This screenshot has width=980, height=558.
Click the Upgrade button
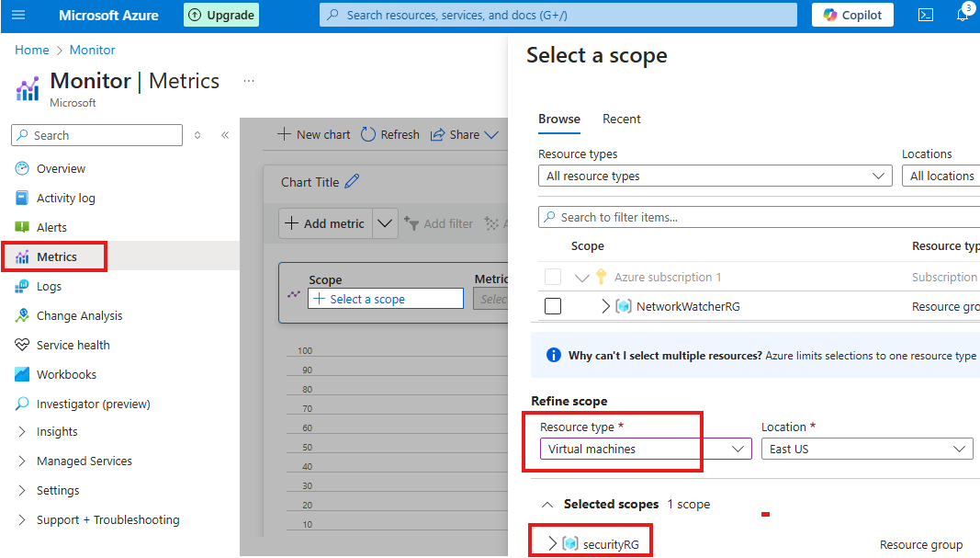pyautogui.click(x=221, y=15)
